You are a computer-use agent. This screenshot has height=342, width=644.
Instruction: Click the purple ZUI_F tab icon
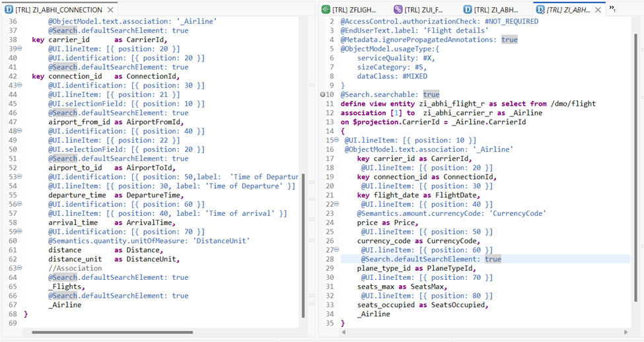[398, 10]
